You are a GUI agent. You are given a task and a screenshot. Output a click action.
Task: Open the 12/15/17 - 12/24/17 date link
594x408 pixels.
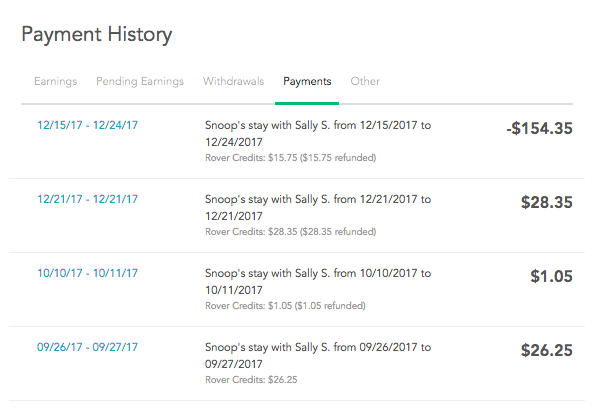(88, 125)
